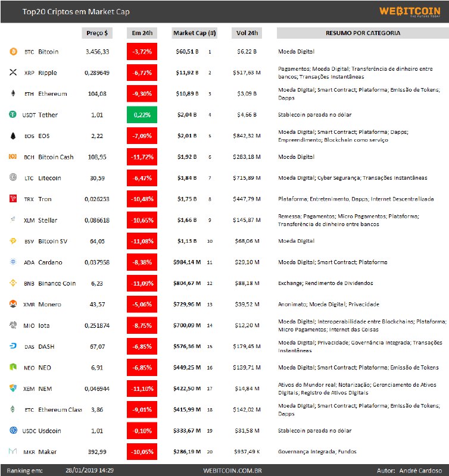Click Monero's -5,06% change cell

[x=142, y=304]
